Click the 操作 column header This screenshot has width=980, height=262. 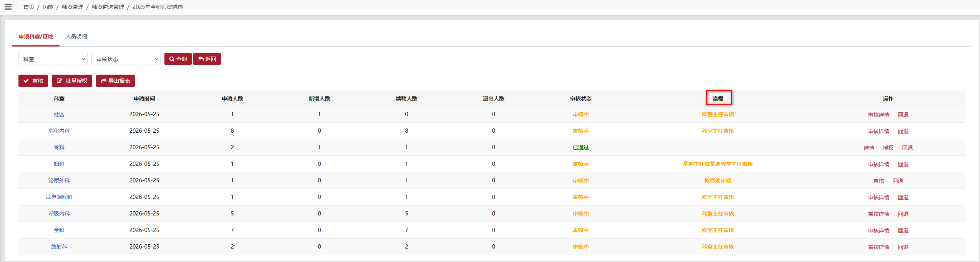(888, 98)
